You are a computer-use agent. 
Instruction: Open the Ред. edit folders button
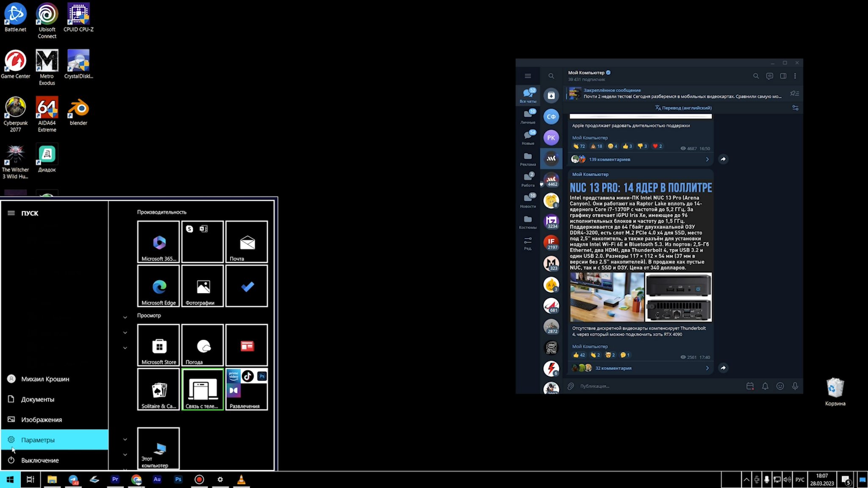coord(528,243)
